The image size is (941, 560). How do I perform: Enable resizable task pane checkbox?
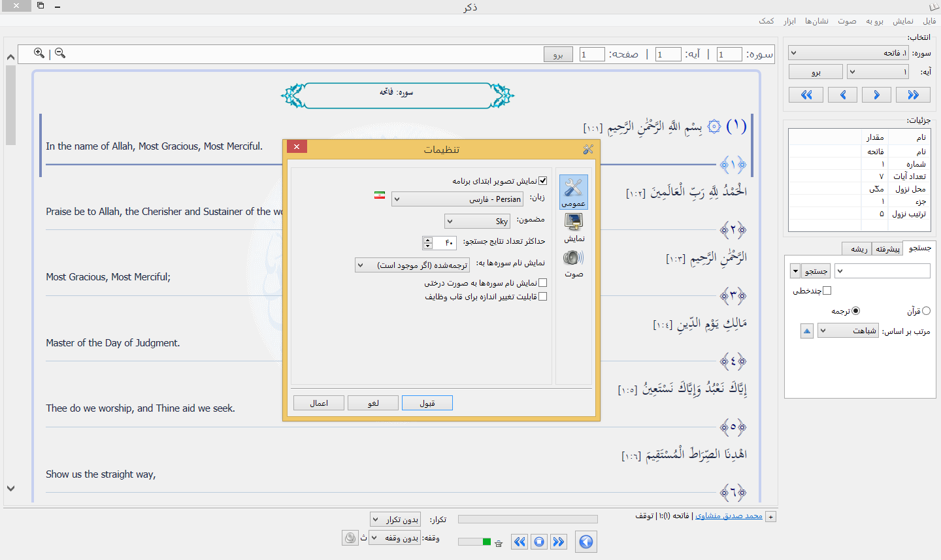[x=543, y=297]
